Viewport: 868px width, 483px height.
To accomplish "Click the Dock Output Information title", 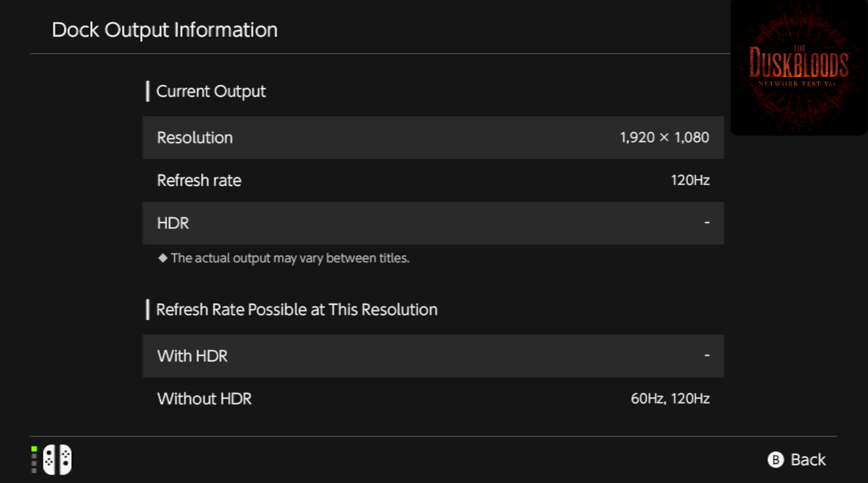I will [x=165, y=30].
